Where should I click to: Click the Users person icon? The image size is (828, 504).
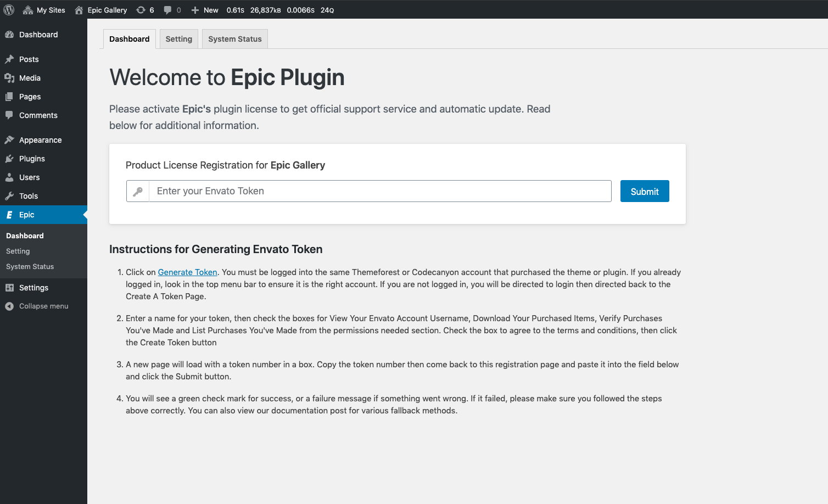coord(9,177)
